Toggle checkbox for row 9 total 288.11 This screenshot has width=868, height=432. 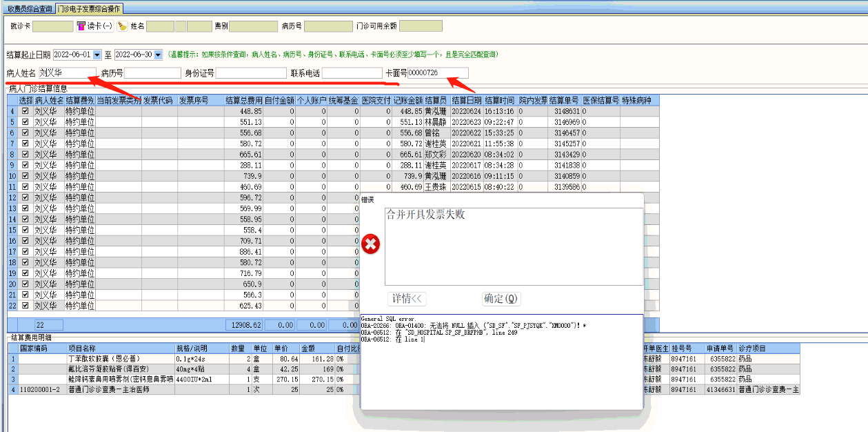26,166
